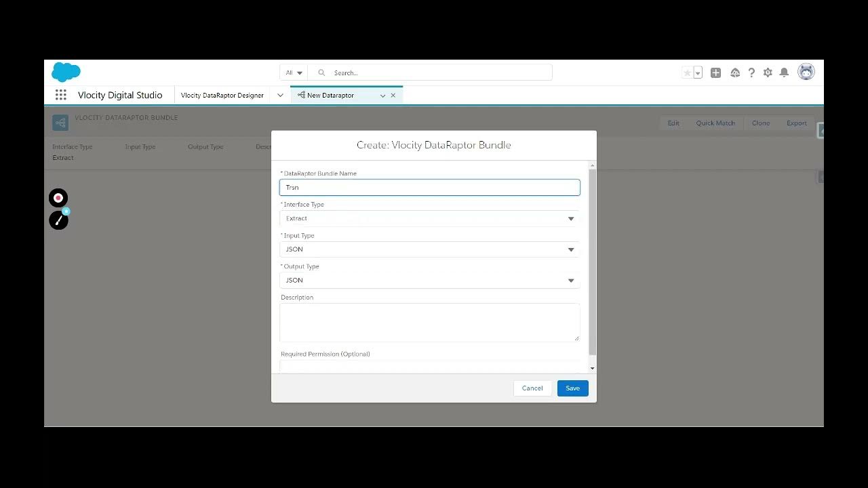The width and height of the screenshot is (868, 488).
Task: Open the Input Type dropdown
Action: 430,249
